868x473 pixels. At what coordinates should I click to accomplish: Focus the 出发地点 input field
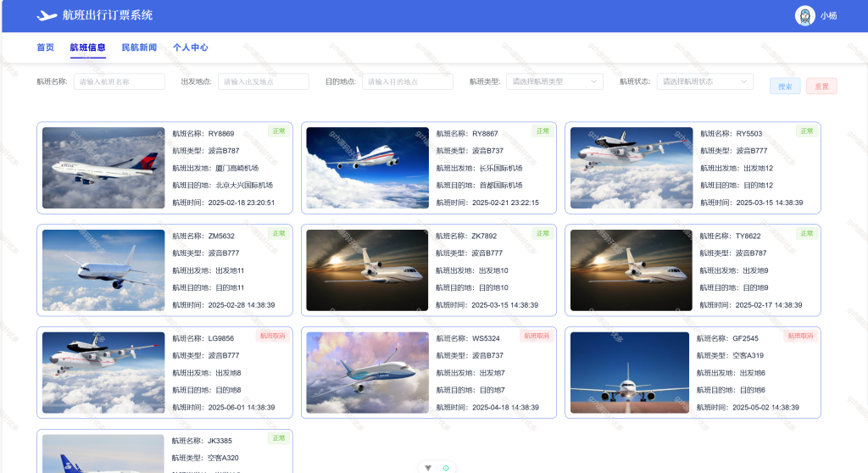[264, 81]
